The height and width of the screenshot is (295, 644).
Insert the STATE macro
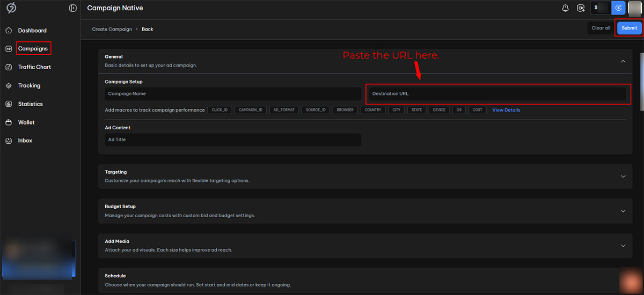(417, 110)
